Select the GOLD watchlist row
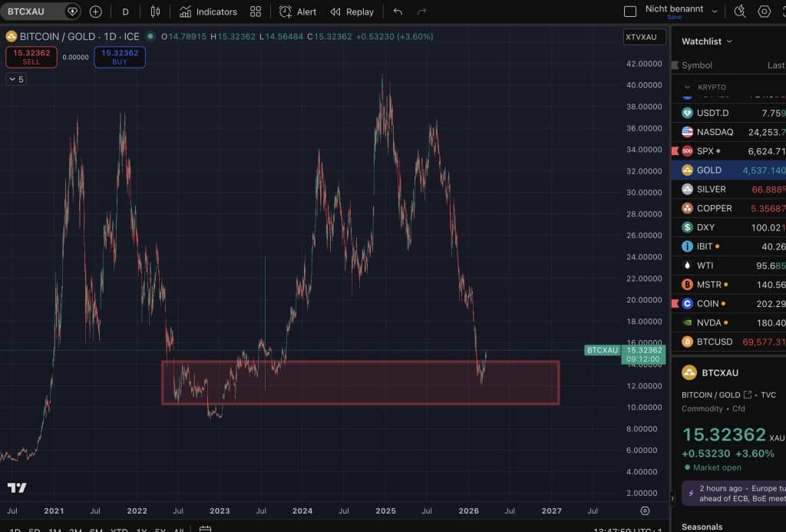 [729, 170]
